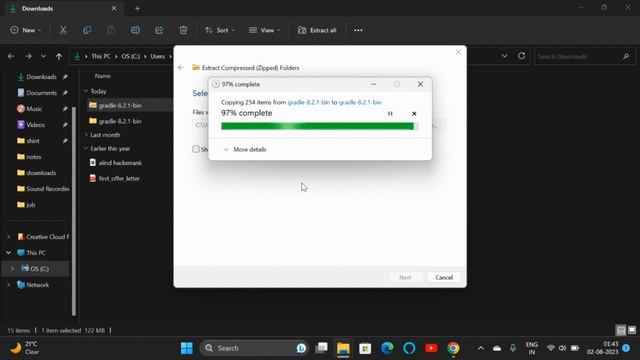Go forward with the File Explorer forward arrow
The height and width of the screenshot is (360, 640).
pos(28,56)
